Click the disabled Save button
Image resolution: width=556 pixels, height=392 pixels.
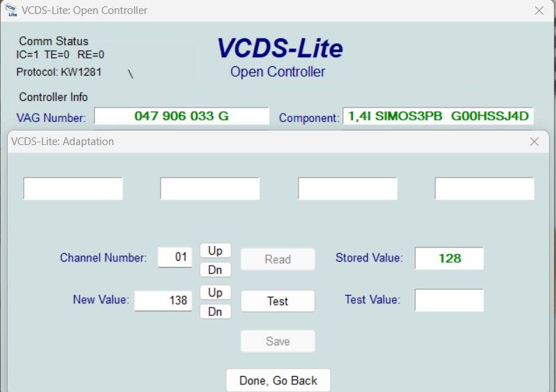278,341
